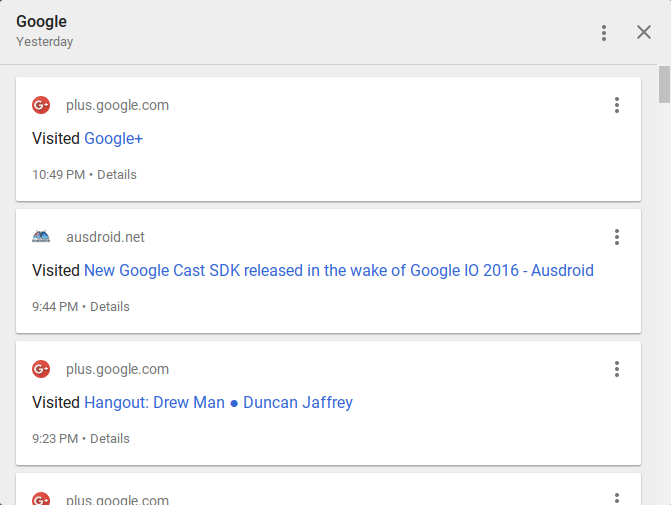Show Details for the 9:44 PM visit
Image resolution: width=671 pixels, height=505 pixels.
(x=110, y=306)
